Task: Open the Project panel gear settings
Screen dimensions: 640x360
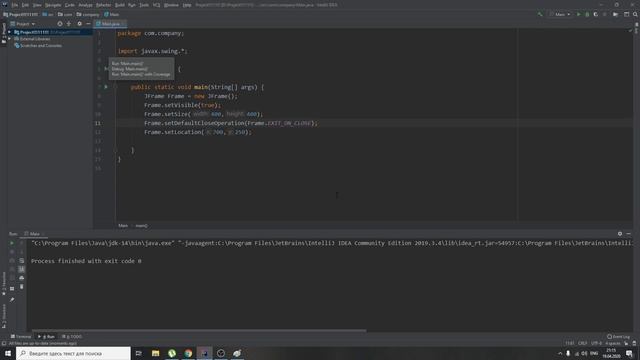Action: (x=79, y=24)
